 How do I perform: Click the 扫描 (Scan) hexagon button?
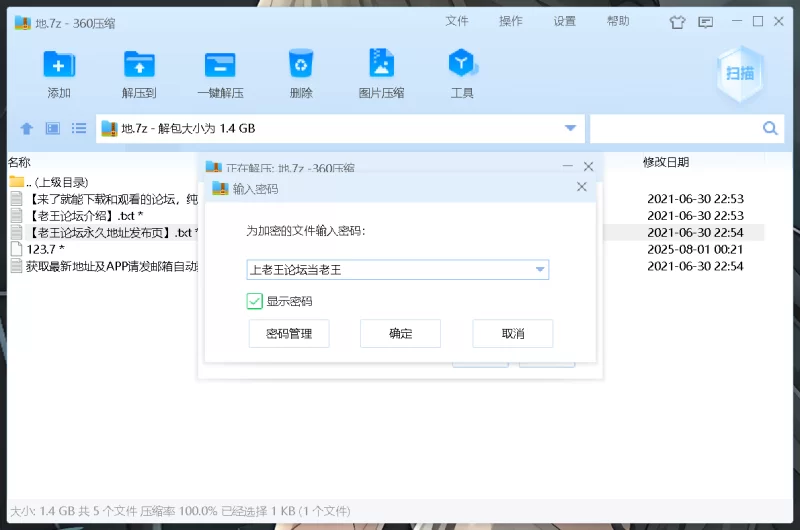pyautogui.click(x=740, y=74)
